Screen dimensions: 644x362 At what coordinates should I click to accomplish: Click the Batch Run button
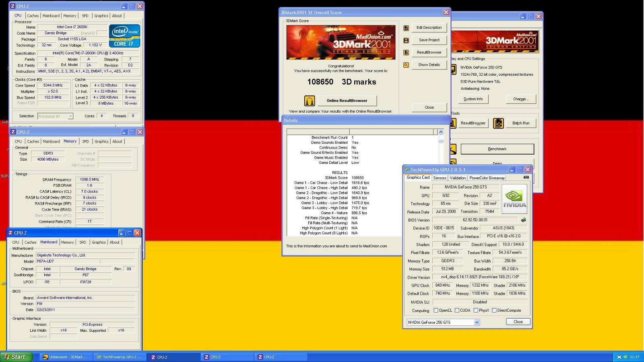[521, 123]
